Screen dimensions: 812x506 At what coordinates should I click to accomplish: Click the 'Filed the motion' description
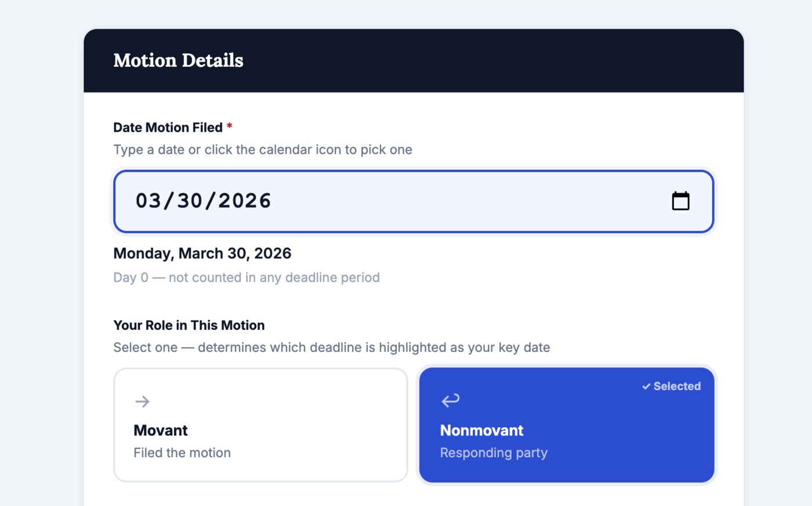(x=182, y=453)
